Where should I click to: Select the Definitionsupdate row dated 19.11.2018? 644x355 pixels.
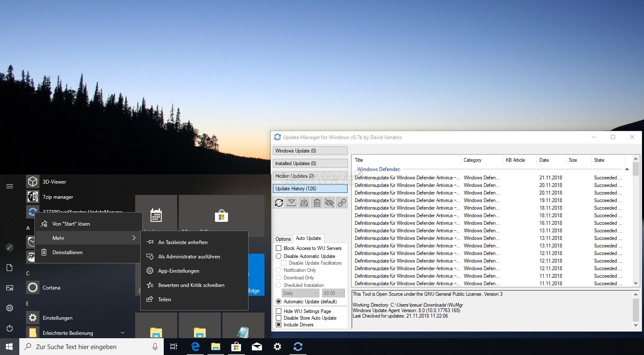coord(489,200)
